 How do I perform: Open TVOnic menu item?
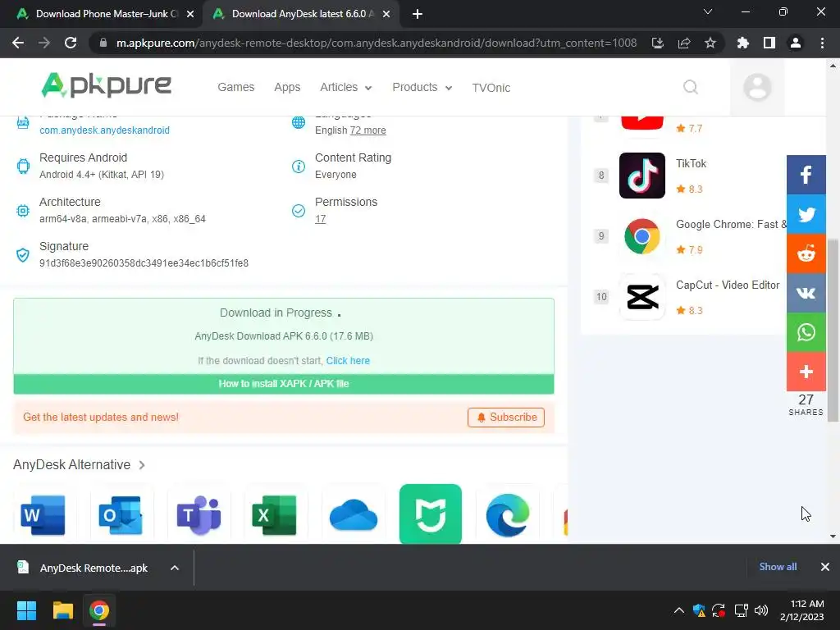click(491, 88)
